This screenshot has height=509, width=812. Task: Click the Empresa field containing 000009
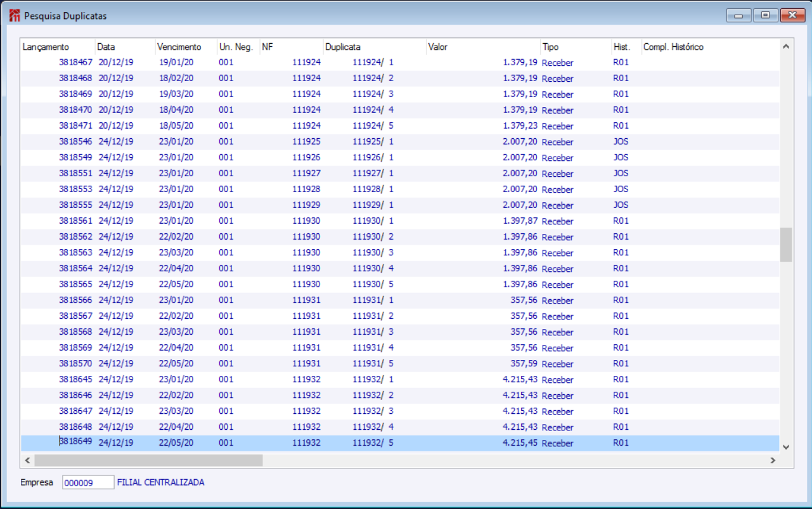click(88, 482)
